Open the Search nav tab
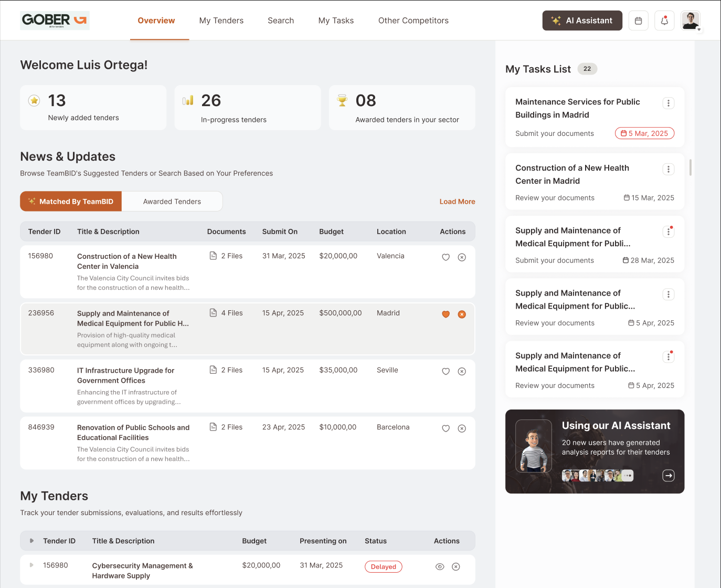721x588 pixels. pos(281,20)
